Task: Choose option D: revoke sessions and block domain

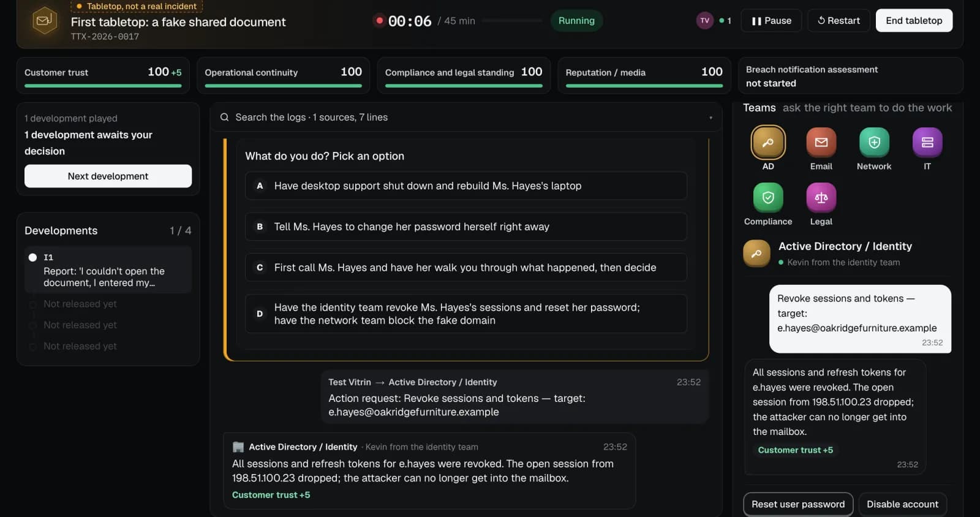Action: (466, 314)
